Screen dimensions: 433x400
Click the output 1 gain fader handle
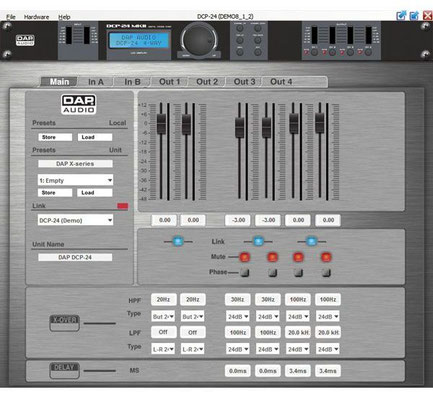point(240,127)
